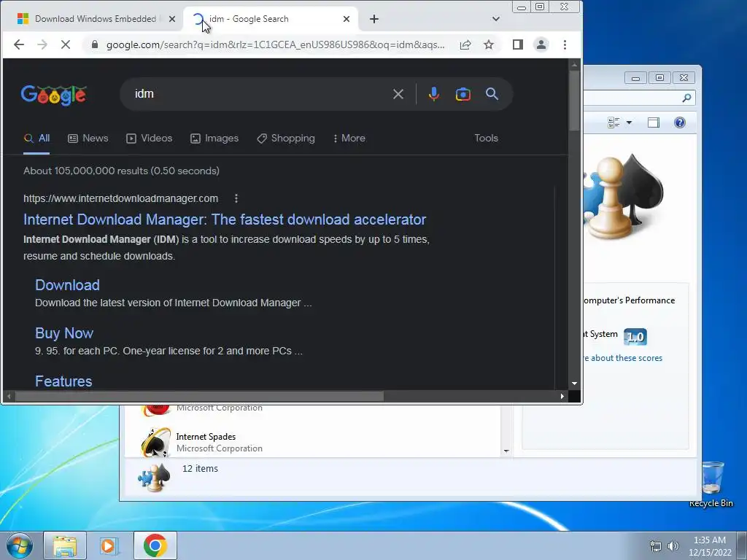Clear the search box with X
Image resolution: width=747 pixels, height=560 pixels.
[398, 94]
